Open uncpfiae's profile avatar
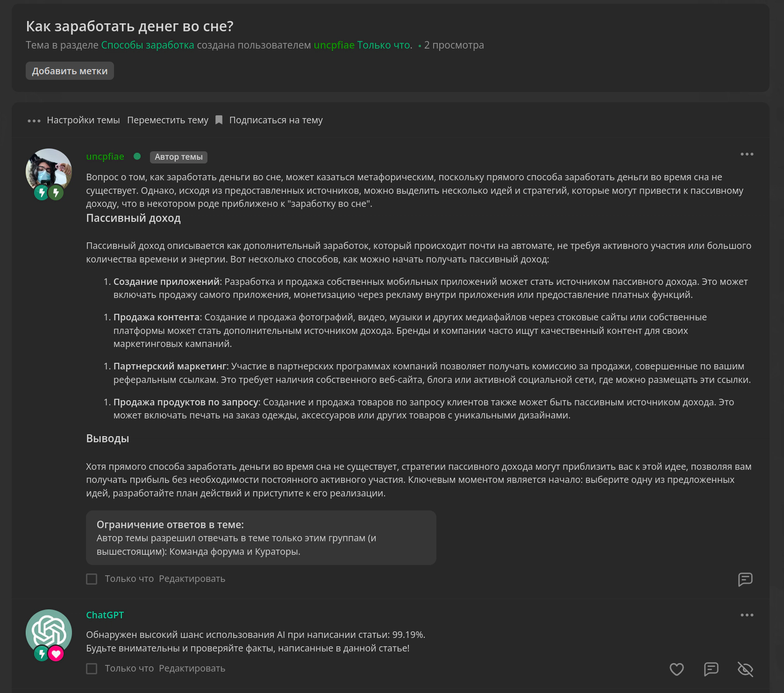The image size is (784, 693). click(49, 171)
